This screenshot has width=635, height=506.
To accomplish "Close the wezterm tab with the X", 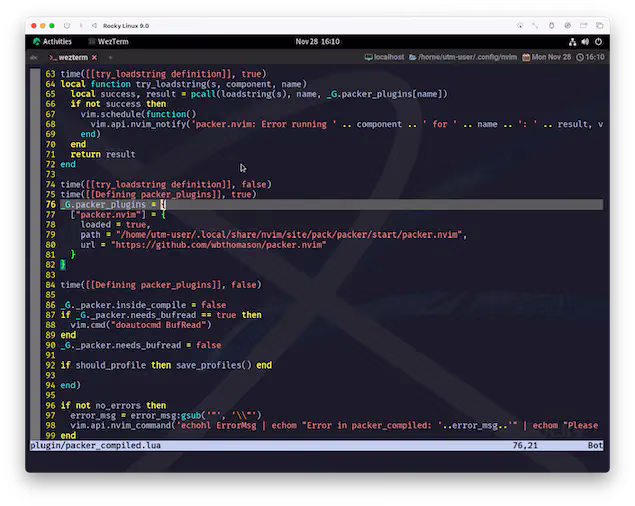I will tap(94, 58).
